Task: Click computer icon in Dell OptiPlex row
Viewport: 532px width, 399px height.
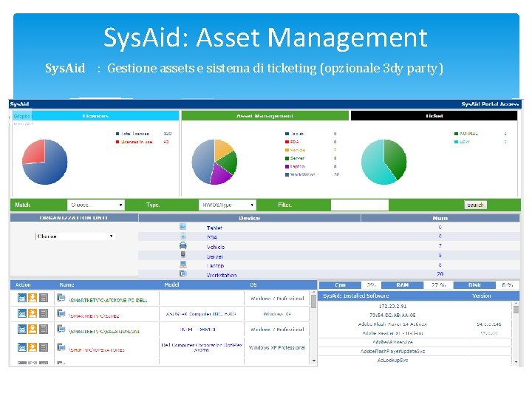Action: pos(61,347)
